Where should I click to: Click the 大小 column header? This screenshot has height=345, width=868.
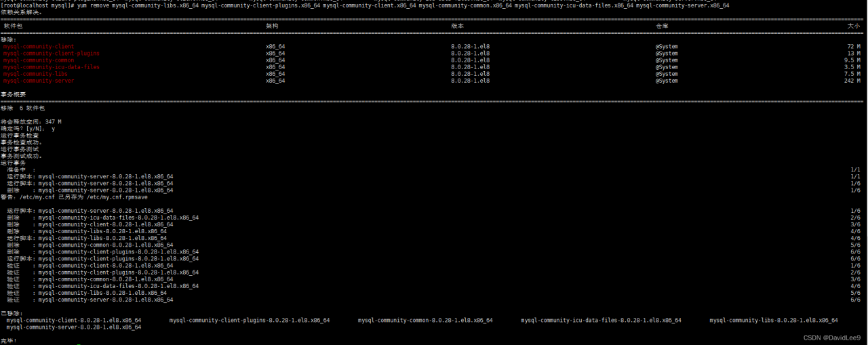[x=854, y=26]
